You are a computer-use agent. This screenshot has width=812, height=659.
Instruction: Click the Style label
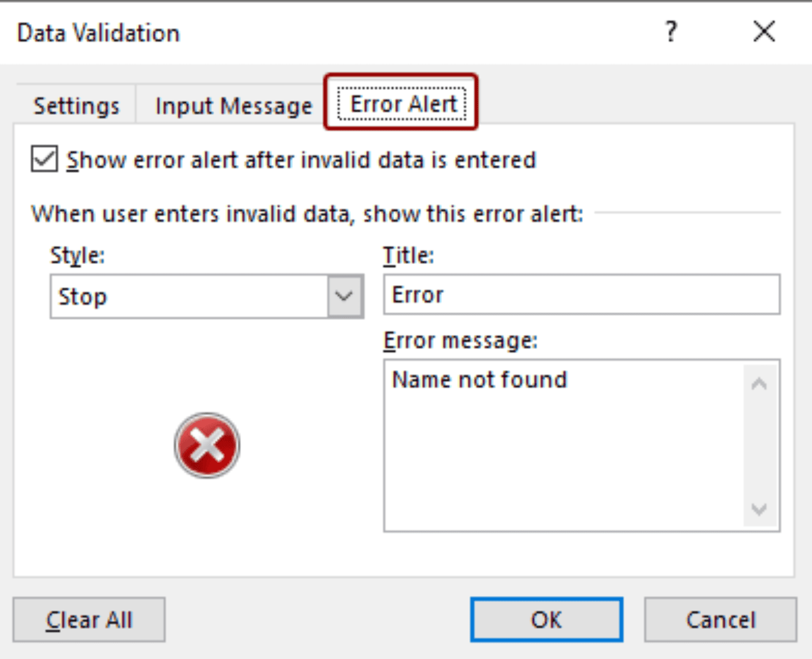tap(77, 255)
